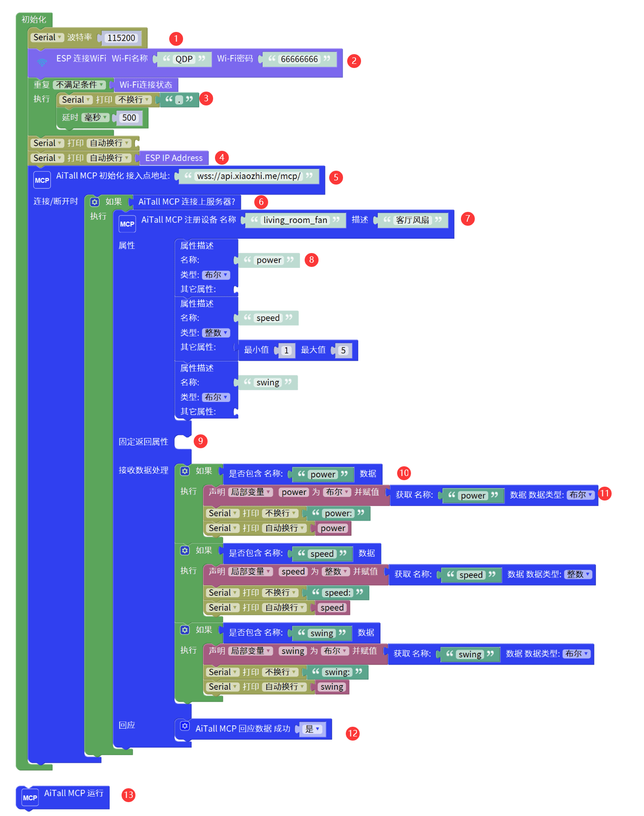Screen dimensions: 644x816
Task: Open gear settings on the power if block
Action: pos(185,471)
